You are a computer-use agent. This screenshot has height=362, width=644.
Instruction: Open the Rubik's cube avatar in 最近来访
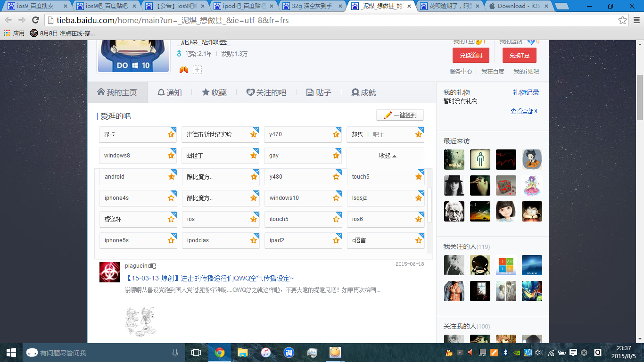(506, 186)
